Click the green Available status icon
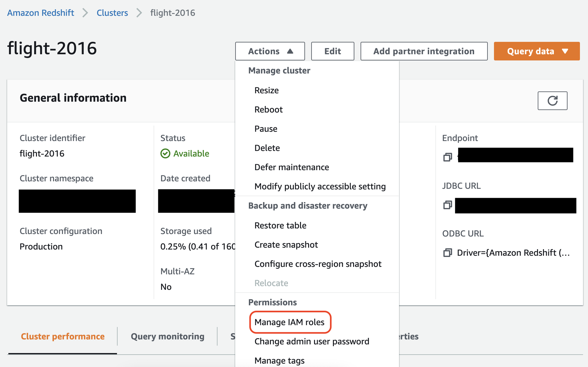This screenshot has width=588, height=367. 165,153
